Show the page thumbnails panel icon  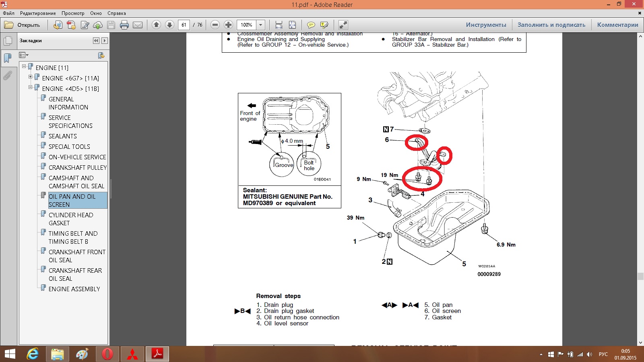coord(8,41)
